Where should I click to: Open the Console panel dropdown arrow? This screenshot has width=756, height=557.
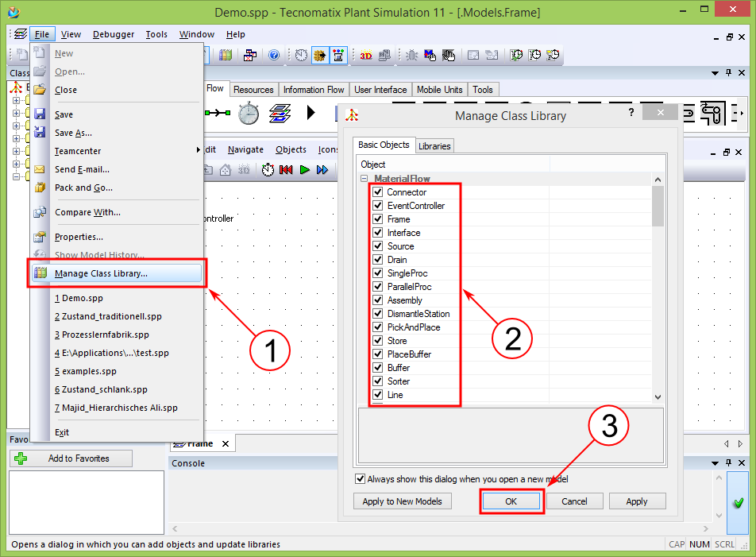pyautogui.click(x=715, y=463)
